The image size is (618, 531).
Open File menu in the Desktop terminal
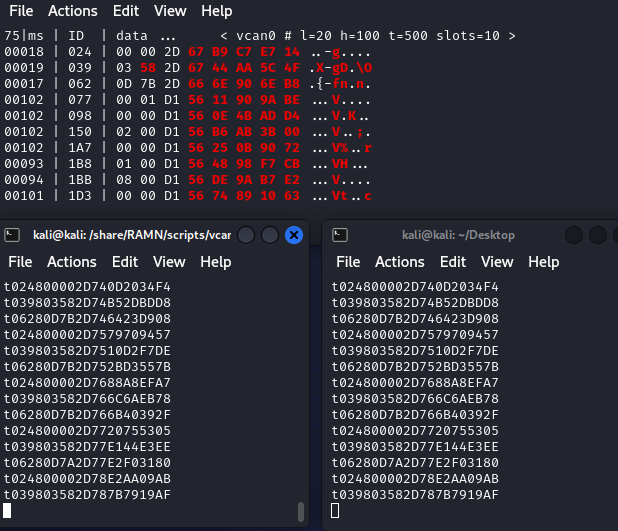(348, 262)
